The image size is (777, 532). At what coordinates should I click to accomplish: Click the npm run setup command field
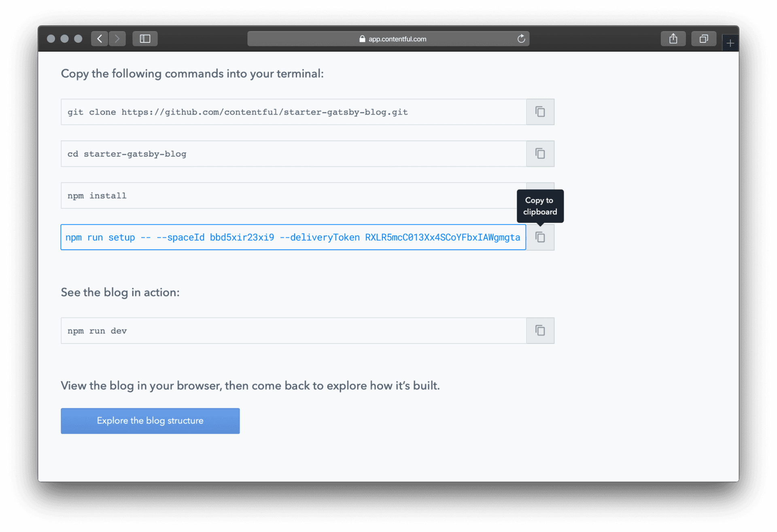click(x=293, y=237)
